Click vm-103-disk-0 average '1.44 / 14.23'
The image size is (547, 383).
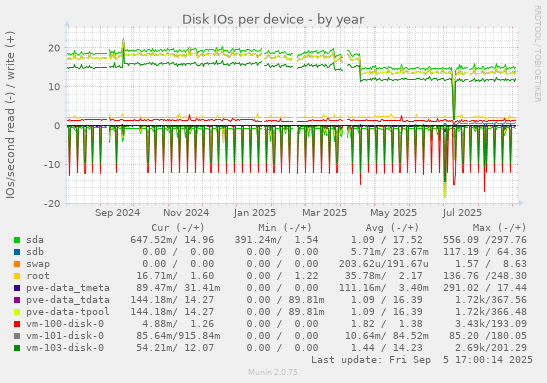(387, 348)
